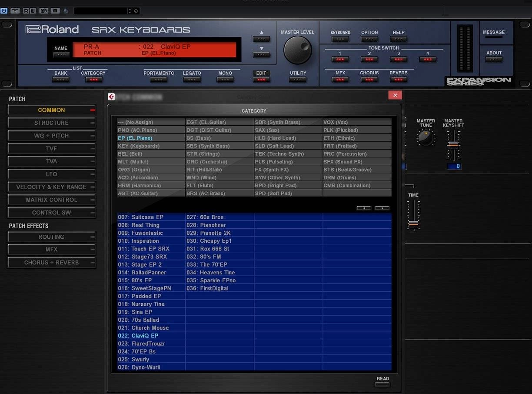This screenshot has height=394, width=532.
Task: Open the CONTROL SW tab
Action: [x=52, y=213]
